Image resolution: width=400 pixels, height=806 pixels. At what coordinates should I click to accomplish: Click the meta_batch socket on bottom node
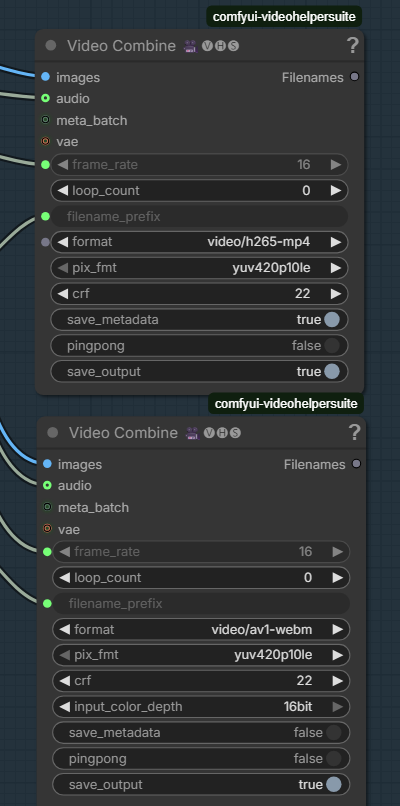pos(47,507)
